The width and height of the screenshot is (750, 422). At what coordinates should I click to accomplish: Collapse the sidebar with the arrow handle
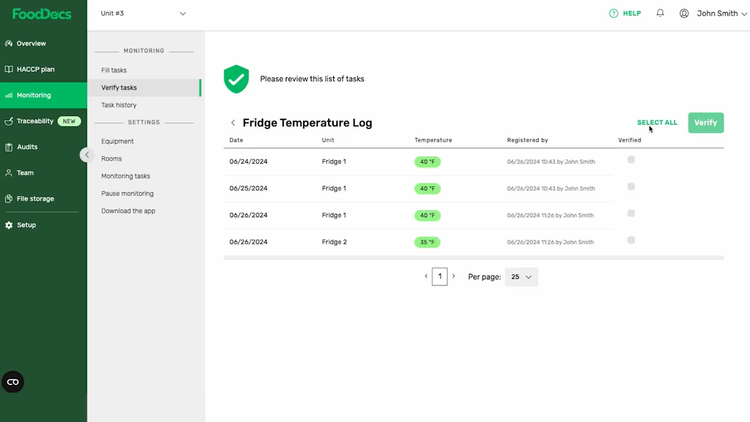[x=87, y=155]
